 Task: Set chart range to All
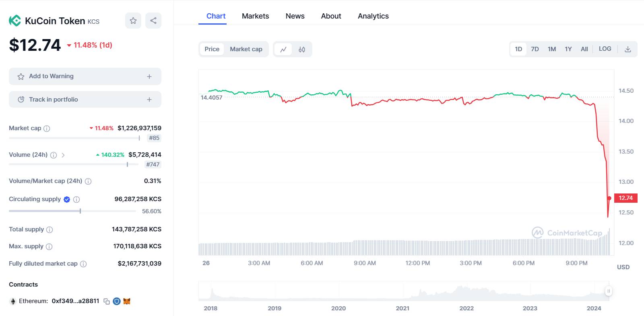tap(584, 49)
